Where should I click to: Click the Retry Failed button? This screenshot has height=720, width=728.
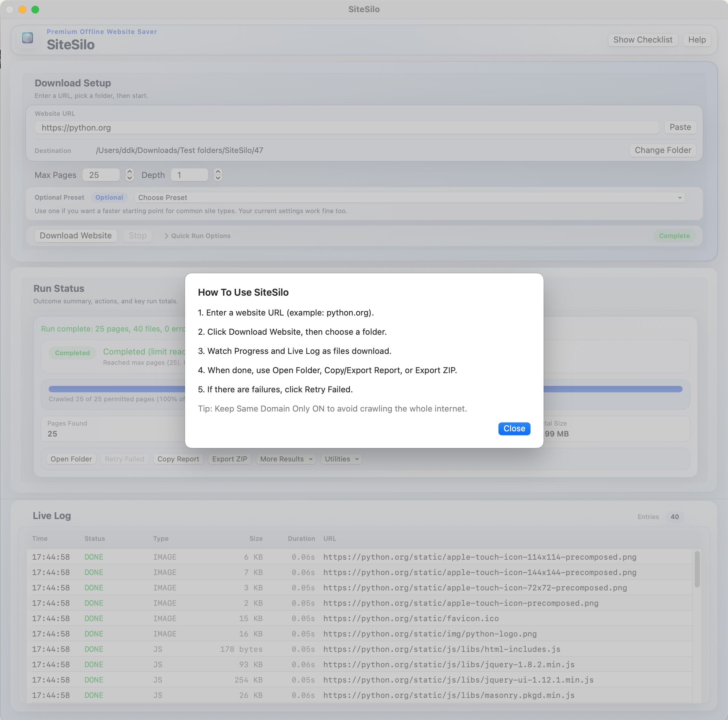coord(125,459)
